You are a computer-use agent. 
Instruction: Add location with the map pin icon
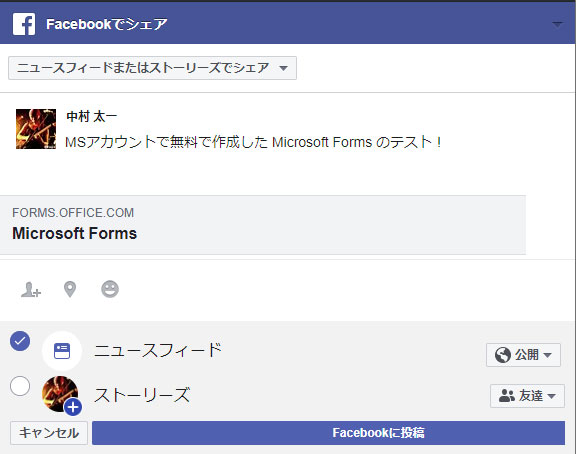tap(70, 289)
